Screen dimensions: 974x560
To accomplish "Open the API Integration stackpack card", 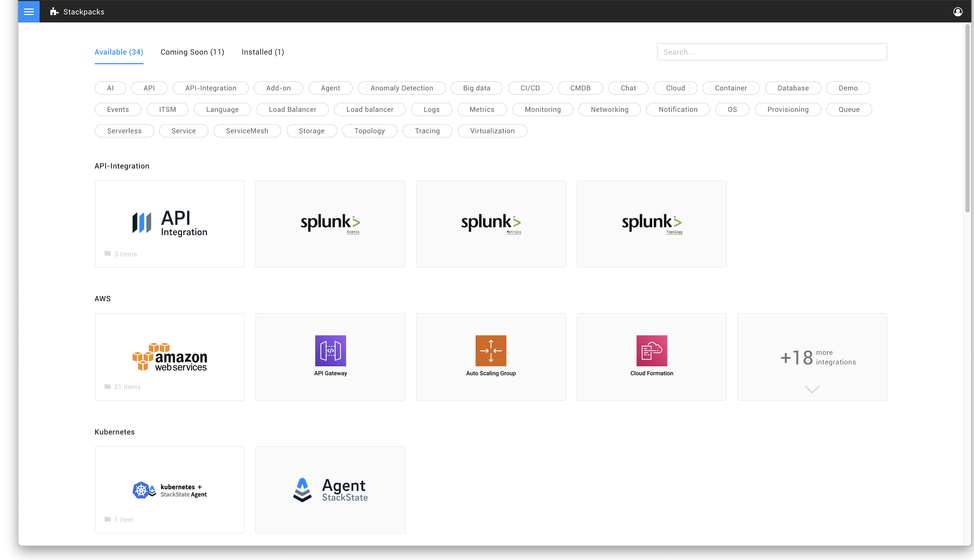I will [x=169, y=224].
